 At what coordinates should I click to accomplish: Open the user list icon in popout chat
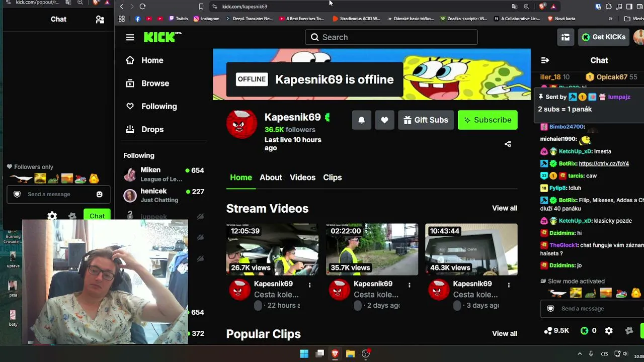[100, 20]
